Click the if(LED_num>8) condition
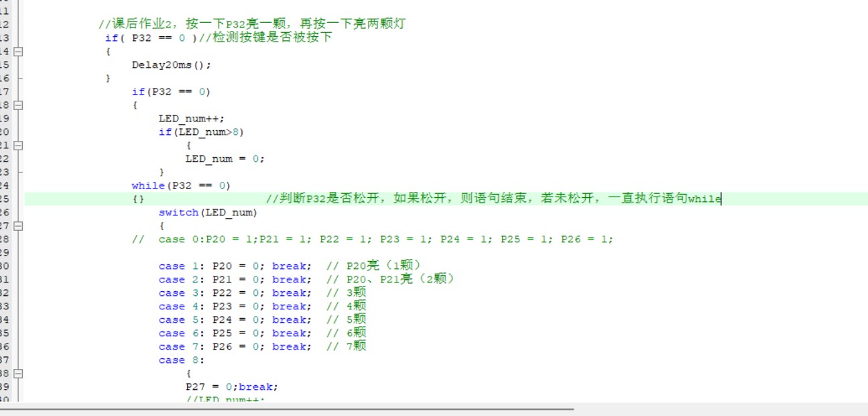The image size is (868, 416). (201, 132)
